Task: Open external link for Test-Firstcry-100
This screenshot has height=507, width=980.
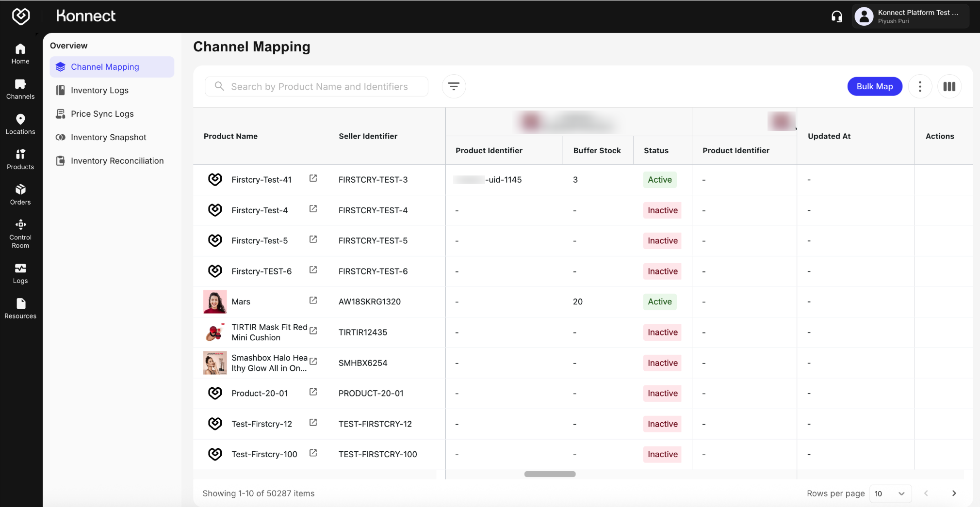Action: point(313,453)
